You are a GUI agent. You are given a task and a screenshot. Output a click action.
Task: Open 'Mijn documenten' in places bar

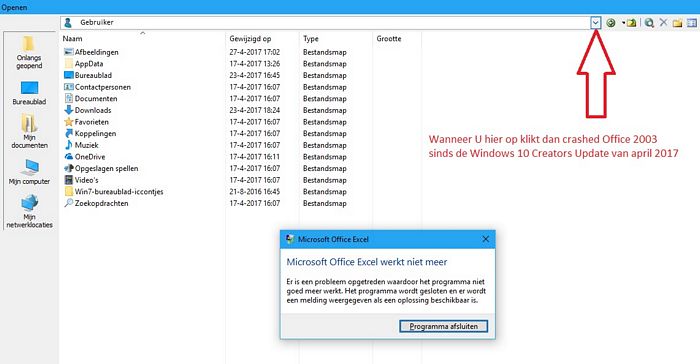[x=29, y=131]
